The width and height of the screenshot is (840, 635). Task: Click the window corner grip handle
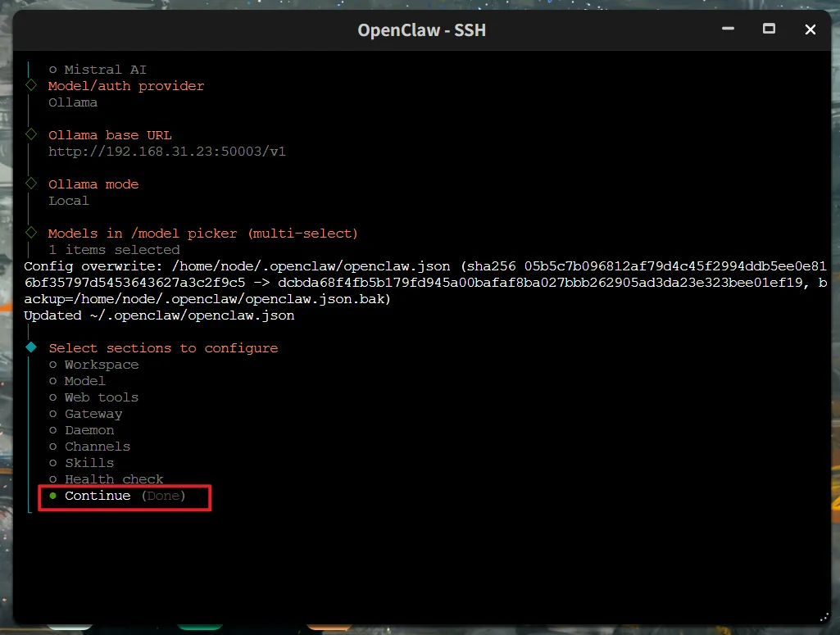824,617
